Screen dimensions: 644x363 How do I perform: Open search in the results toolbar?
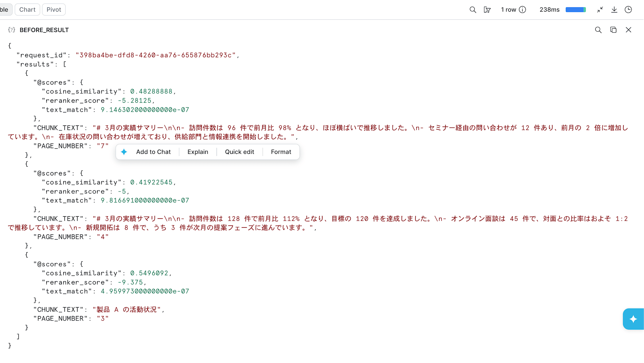(473, 10)
